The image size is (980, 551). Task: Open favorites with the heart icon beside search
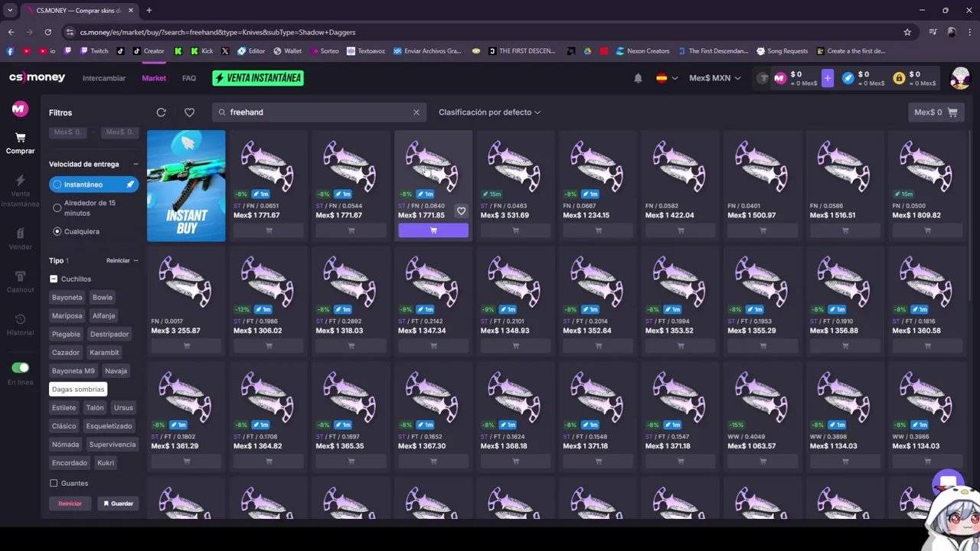click(189, 112)
